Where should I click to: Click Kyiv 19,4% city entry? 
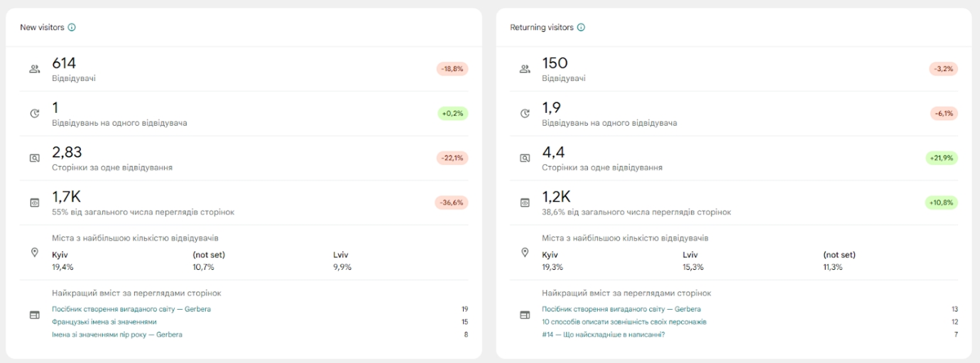tap(62, 261)
